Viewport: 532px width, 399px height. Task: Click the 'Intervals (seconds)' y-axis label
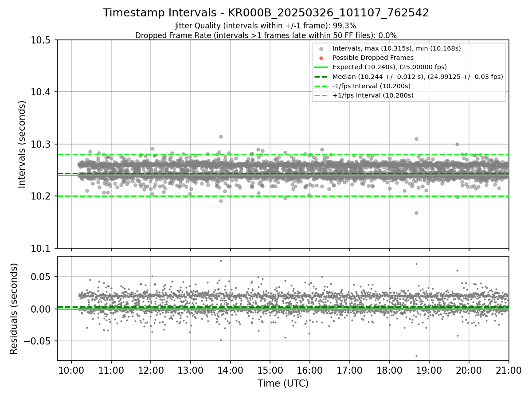(22, 144)
